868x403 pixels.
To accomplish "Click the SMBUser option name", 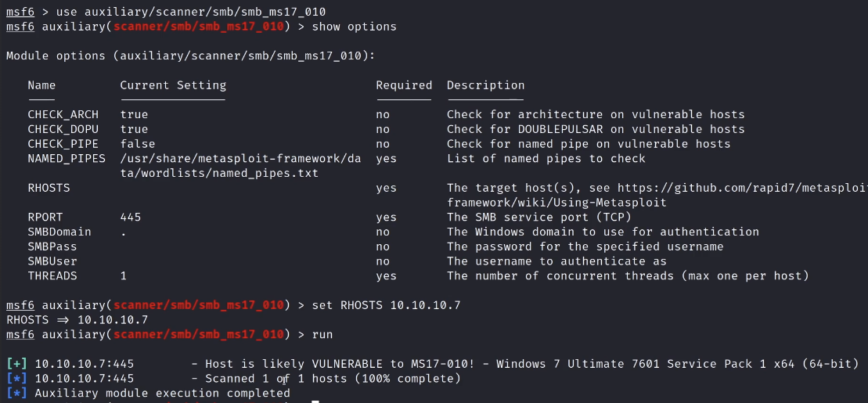I will [x=52, y=261].
